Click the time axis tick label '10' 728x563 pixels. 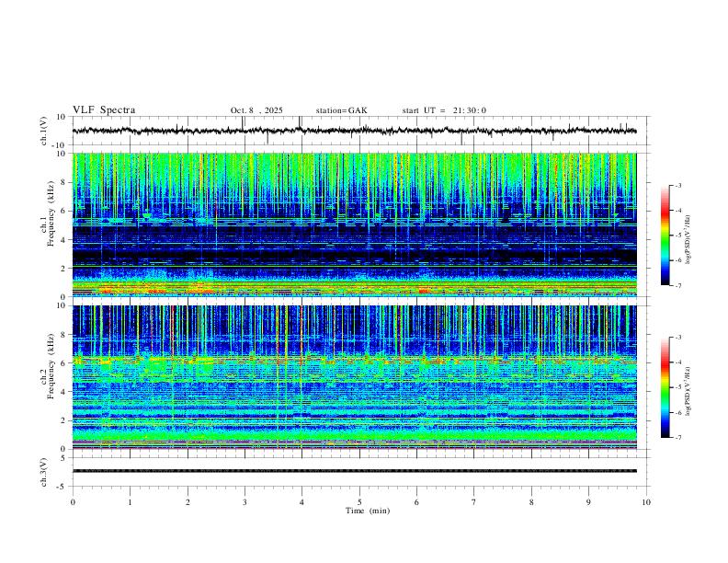[x=646, y=502]
